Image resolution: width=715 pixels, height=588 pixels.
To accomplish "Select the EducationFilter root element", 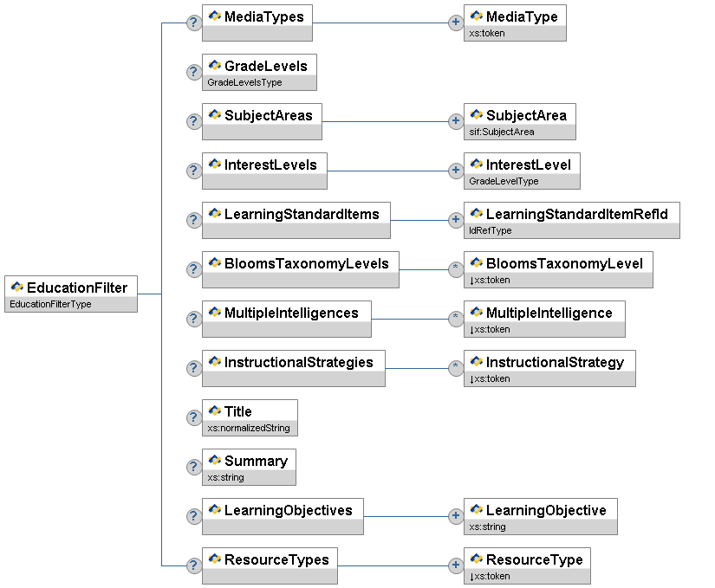I will (x=71, y=288).
